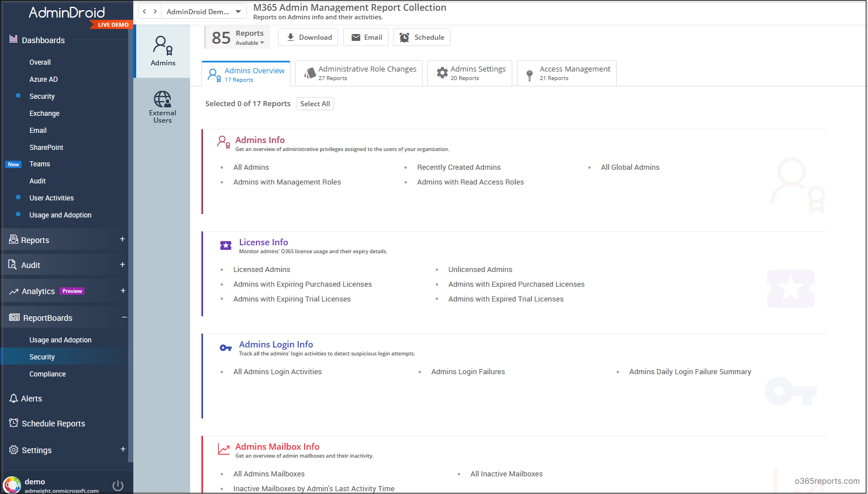Click the License Info star badge icon
Screen dimensions: 868x494
(226, 245)
